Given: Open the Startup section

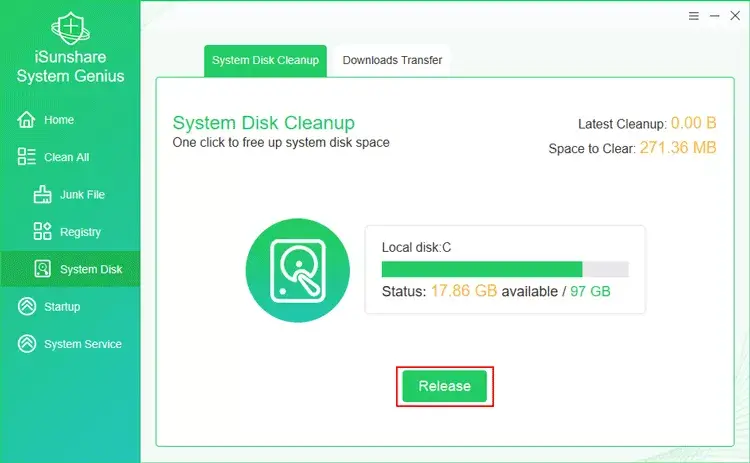Looking at the screenshot, I should pos(70,306).
